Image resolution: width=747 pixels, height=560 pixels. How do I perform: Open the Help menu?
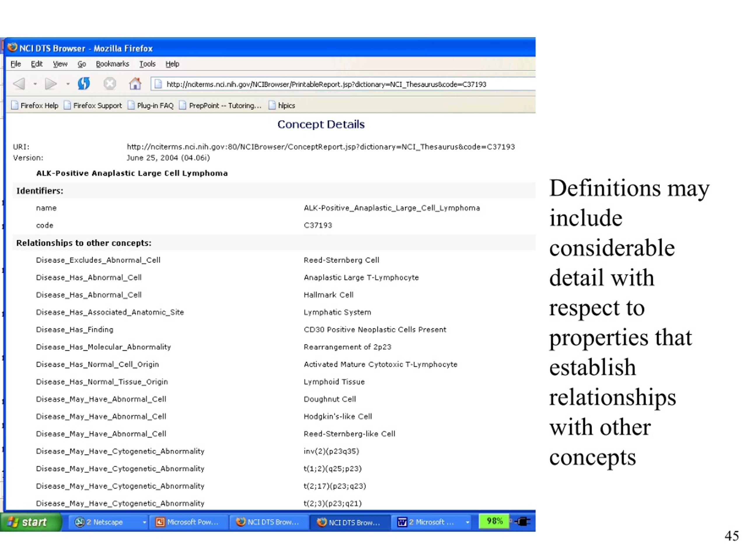tap(172, 64)
